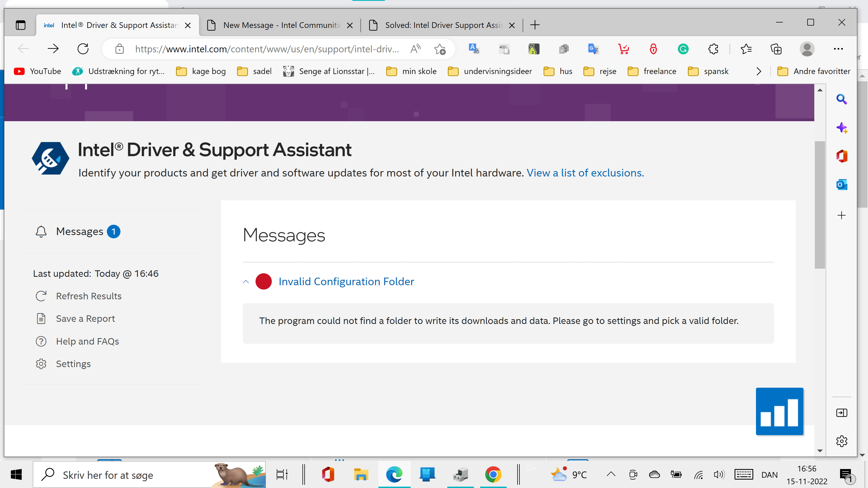The width and height of the screenshot is (868, 488).
Task: Show more favorites with the chevron
Action: pos(759,71)
